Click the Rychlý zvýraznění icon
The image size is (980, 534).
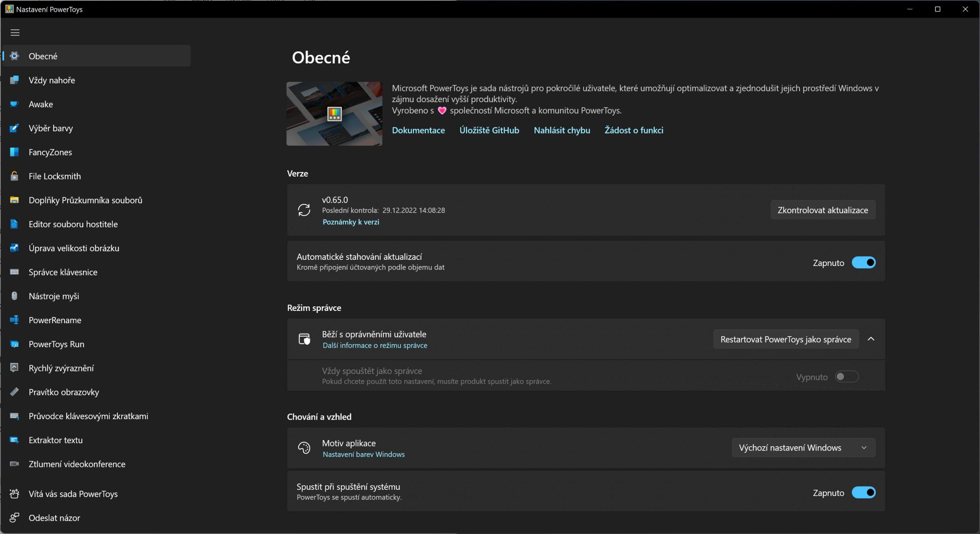[x=14, y=368]
